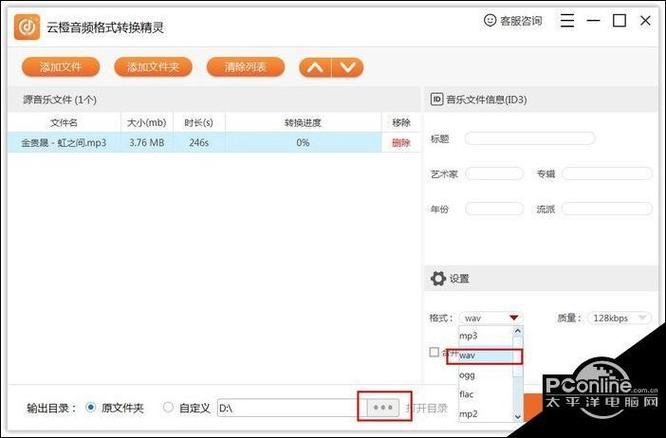Click the 大小(mb) column header

(x=147, y=123)
